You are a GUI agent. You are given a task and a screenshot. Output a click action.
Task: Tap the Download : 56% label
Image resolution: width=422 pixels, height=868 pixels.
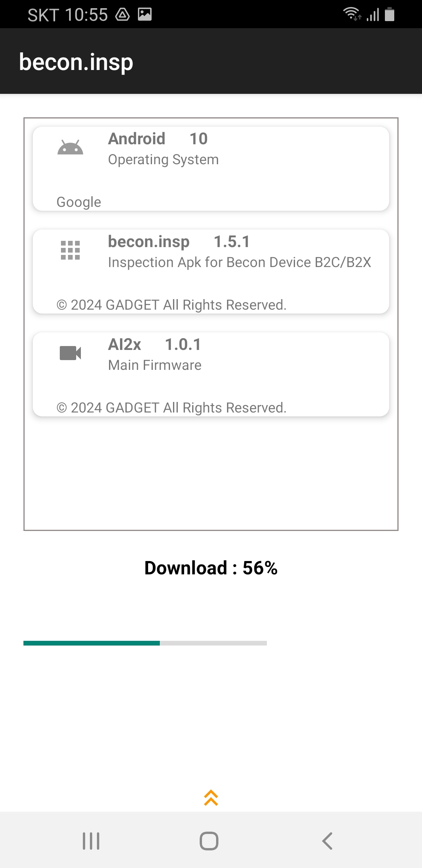(211, 568)
